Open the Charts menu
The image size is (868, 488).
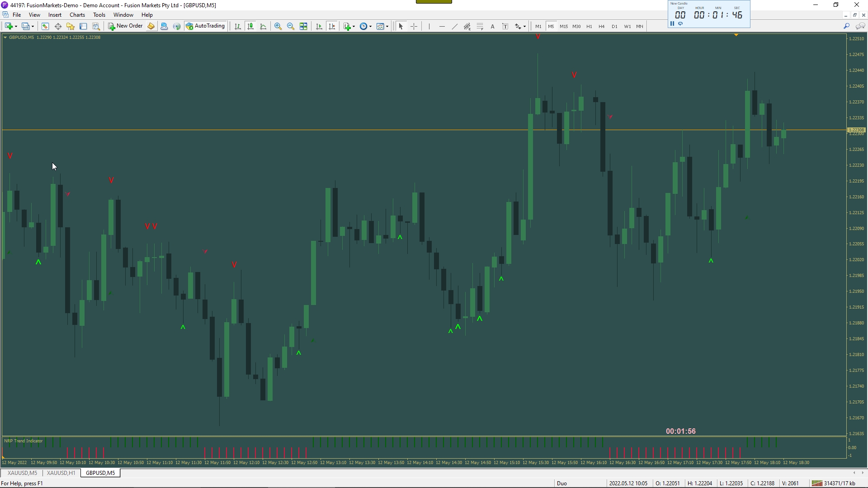pos(77,15)
